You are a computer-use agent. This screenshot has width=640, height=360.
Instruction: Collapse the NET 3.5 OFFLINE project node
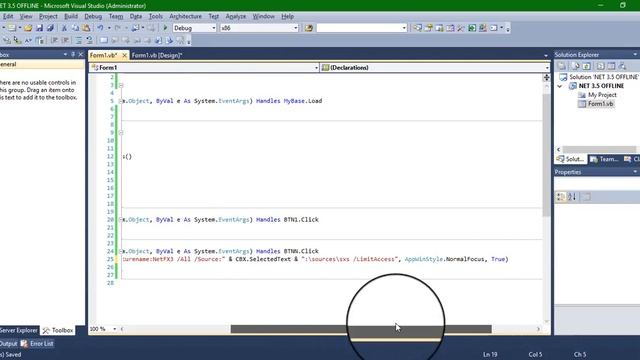(560, 86)
